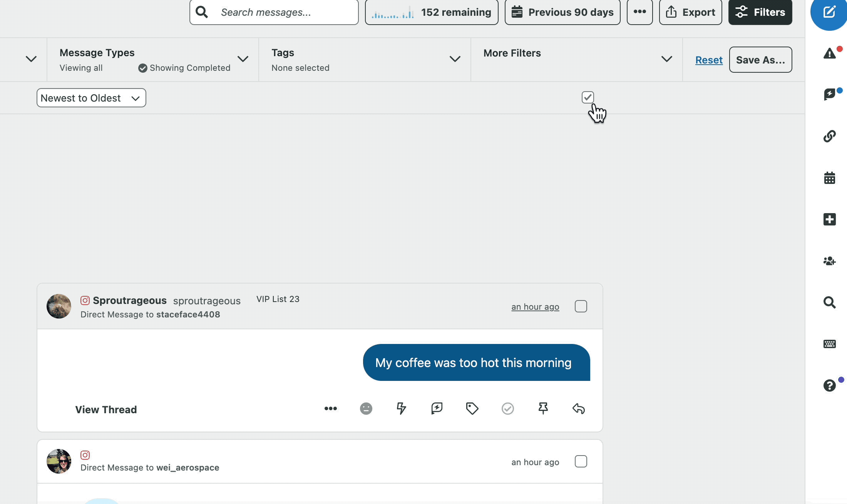Click the 'My coffee was too hot' message bubble
The image size is (847, 504).
(476, 362)
